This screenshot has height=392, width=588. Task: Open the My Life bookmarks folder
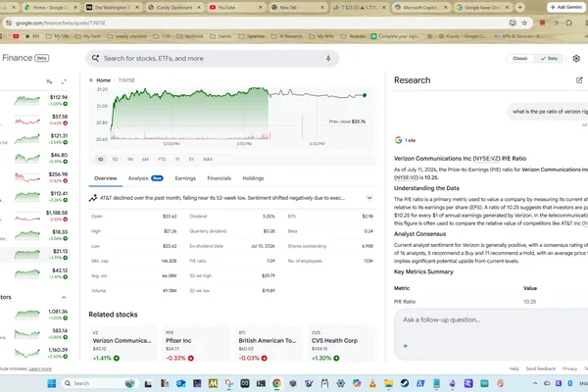57,36
